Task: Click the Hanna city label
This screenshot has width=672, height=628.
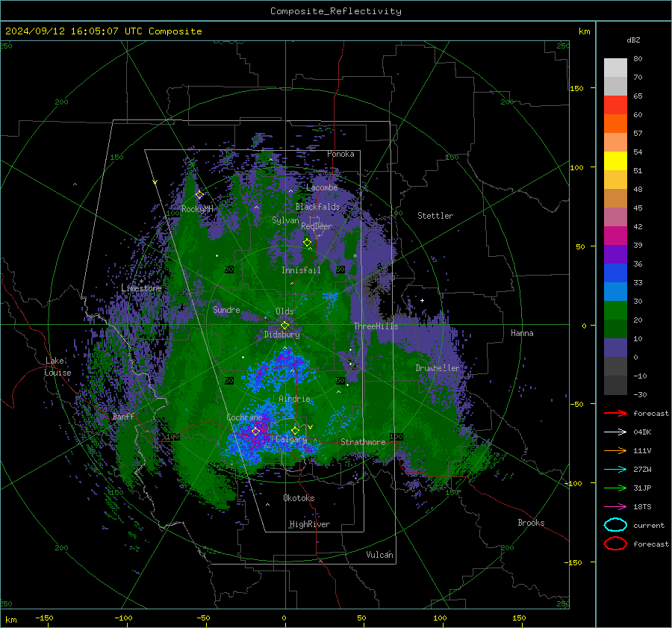Action: click(522, 333)
